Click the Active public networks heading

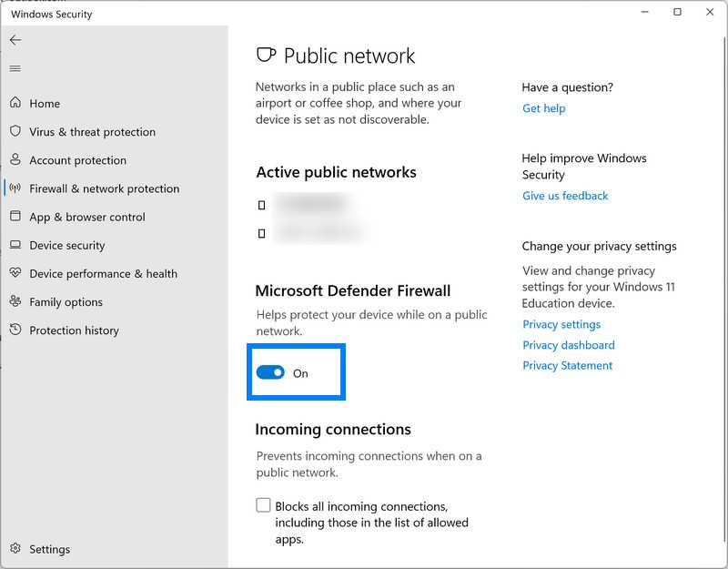[336, 172]
